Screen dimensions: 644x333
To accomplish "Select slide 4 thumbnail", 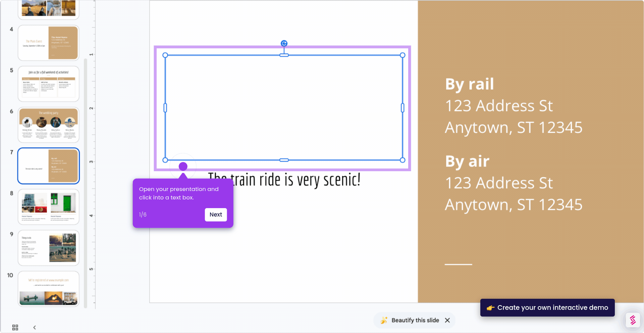I will [x=49, y=43].
